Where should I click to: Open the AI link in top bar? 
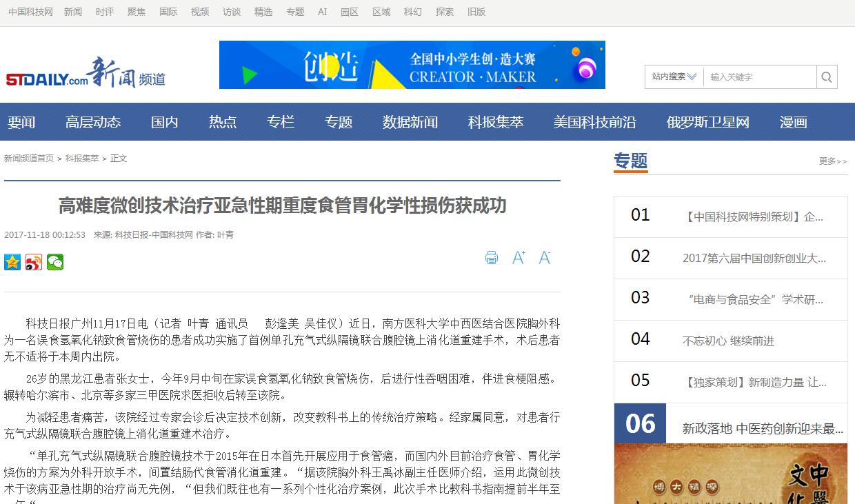click(x=322, y=12)
